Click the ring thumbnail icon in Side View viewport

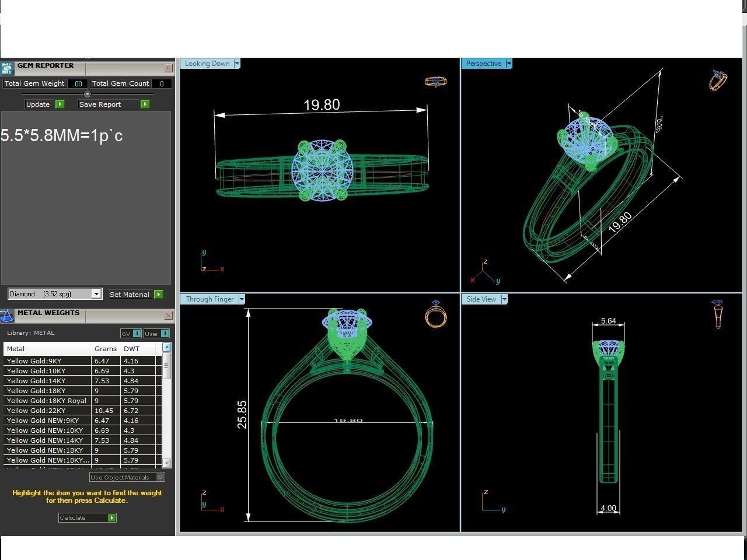click(x=718, y=314)
